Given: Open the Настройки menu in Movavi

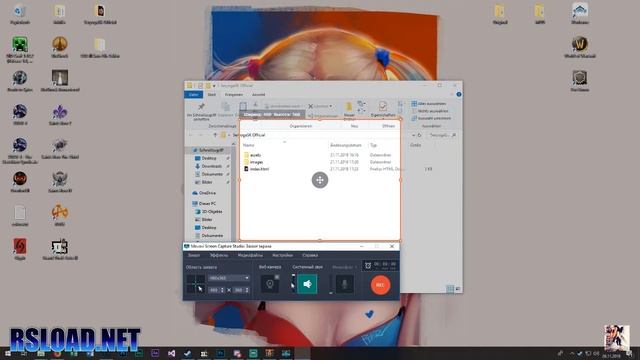Looking at the screenshot, I should point(282,255).
